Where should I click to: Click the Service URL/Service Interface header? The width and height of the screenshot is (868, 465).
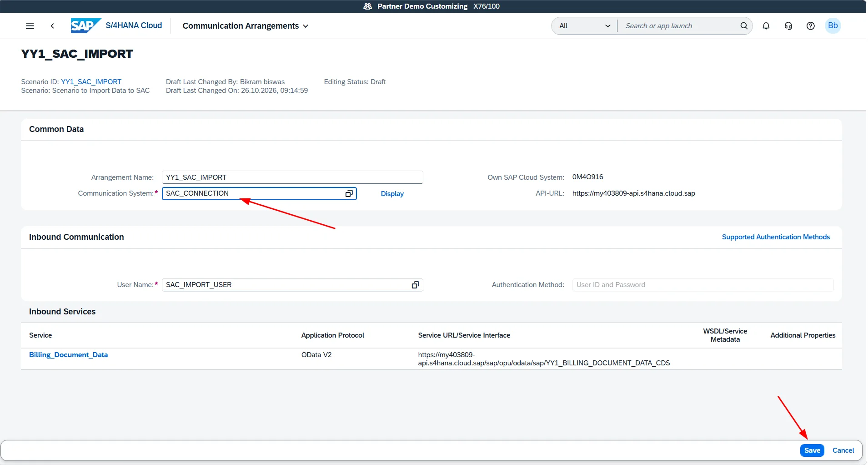coord(464,335)
